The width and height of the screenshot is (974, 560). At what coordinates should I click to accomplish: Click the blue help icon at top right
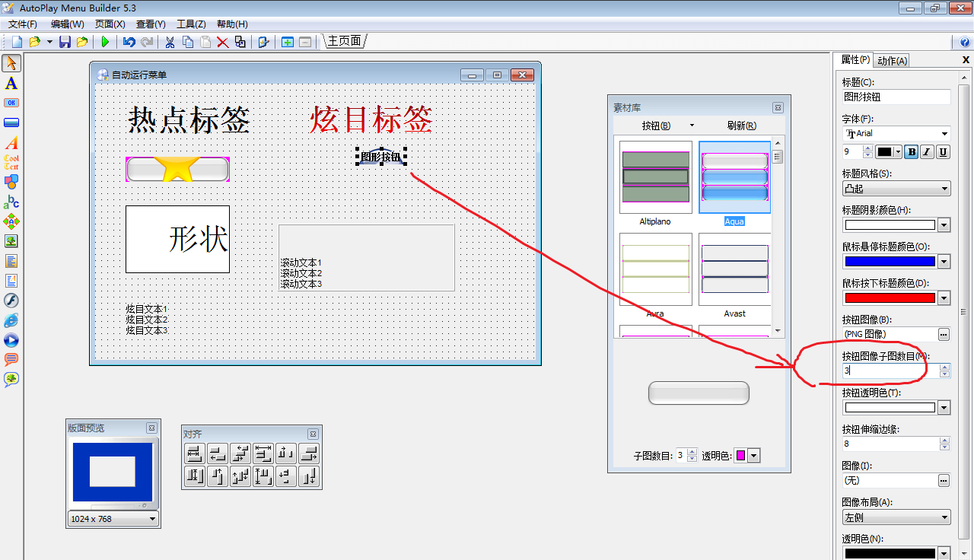click(964, 43)
